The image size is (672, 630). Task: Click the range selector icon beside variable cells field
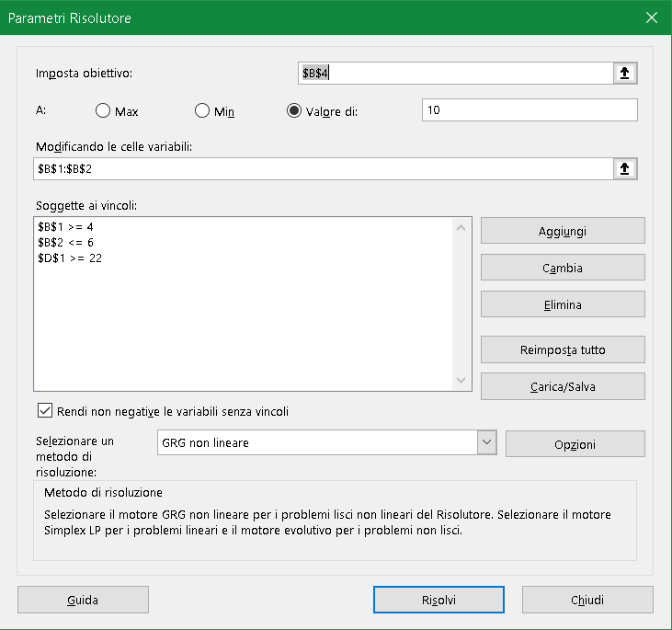[625, 168]
